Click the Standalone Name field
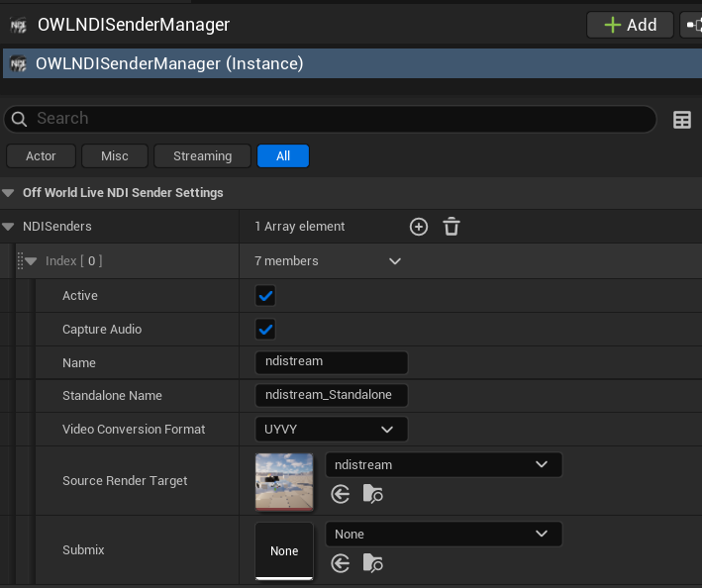This screenshot has width=702, height=588. [332, 396]
